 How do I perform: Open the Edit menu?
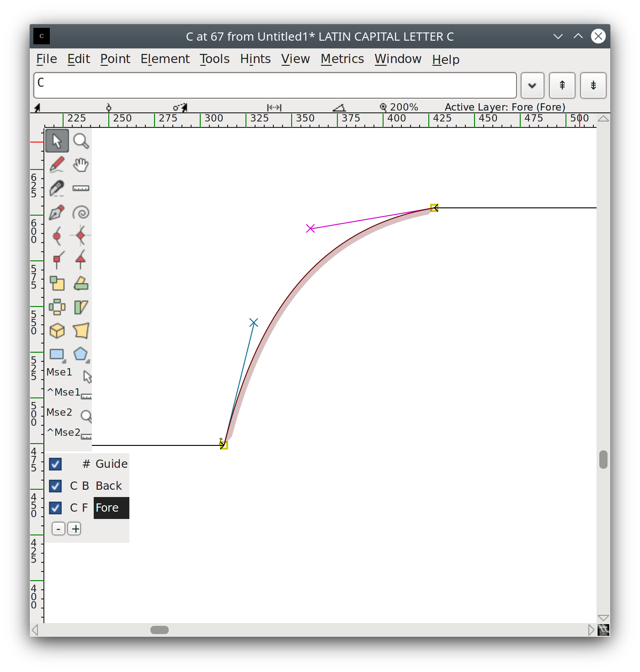pos(79,59)
